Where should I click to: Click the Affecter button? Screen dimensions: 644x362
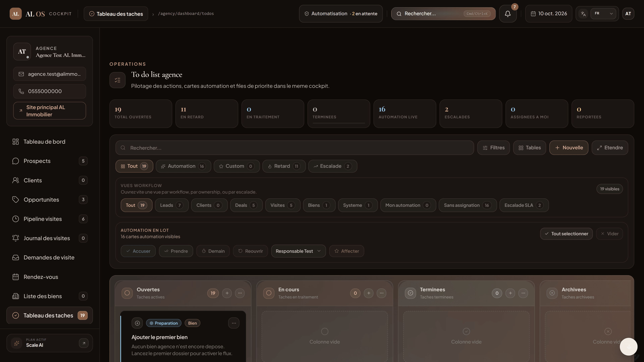point(346,251)
